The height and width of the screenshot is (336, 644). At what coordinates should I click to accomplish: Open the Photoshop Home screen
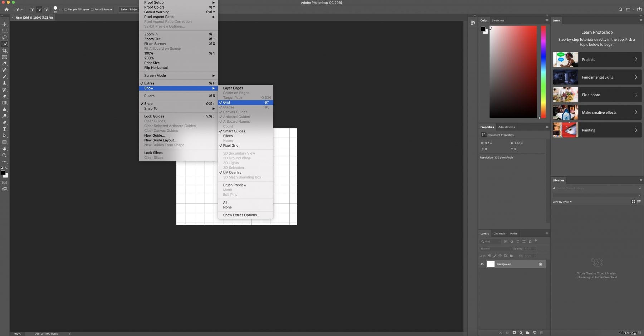[6, 10]
